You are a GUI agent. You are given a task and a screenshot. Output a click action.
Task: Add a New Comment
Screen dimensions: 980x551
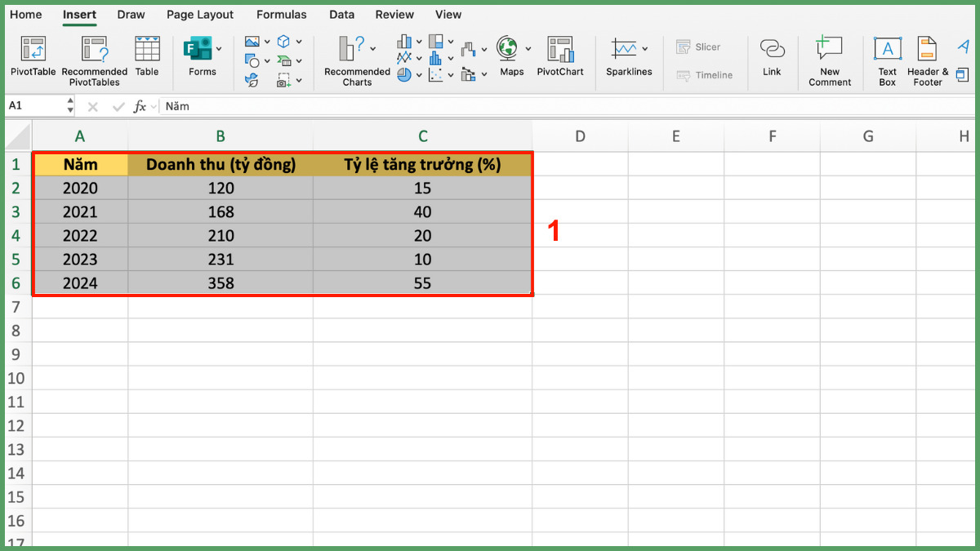click(x=830, y=61)
